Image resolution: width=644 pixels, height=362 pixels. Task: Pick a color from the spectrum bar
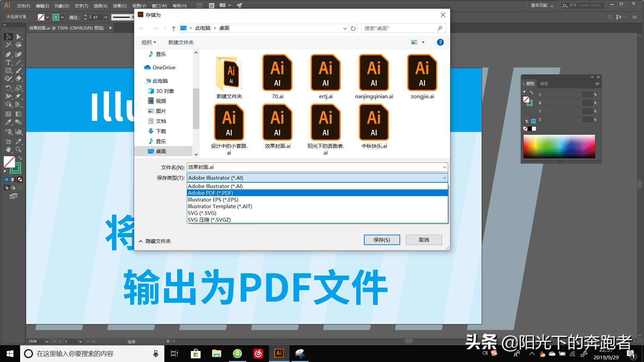[x=559, y=146]
